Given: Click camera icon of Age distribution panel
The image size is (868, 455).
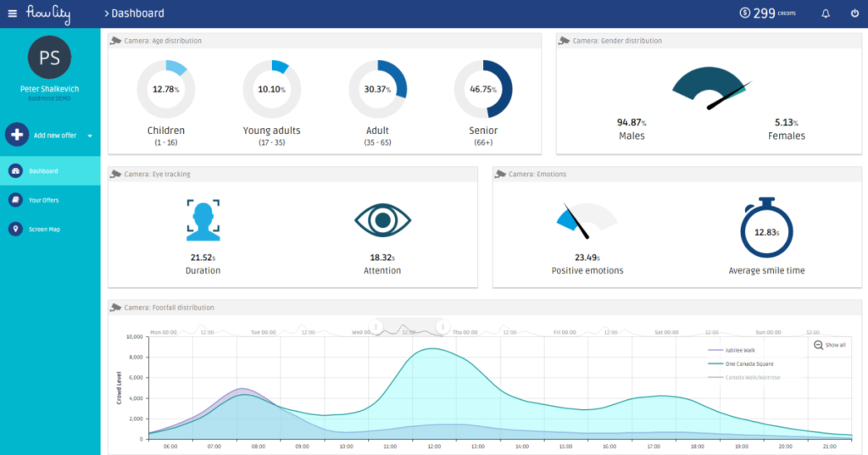Looking at the screenshot, I should 115,41.
